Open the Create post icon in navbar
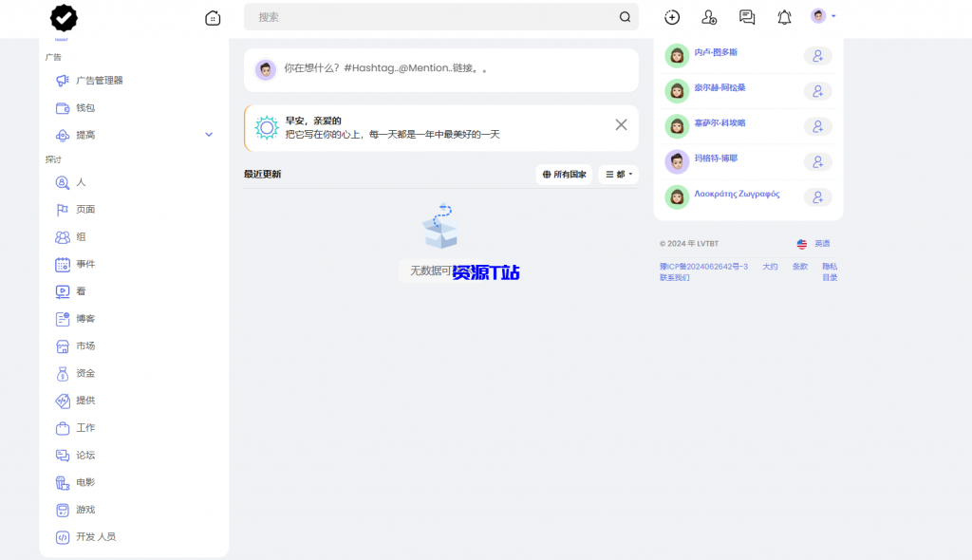This screenshot has height=560, width=972. [672, 17]
